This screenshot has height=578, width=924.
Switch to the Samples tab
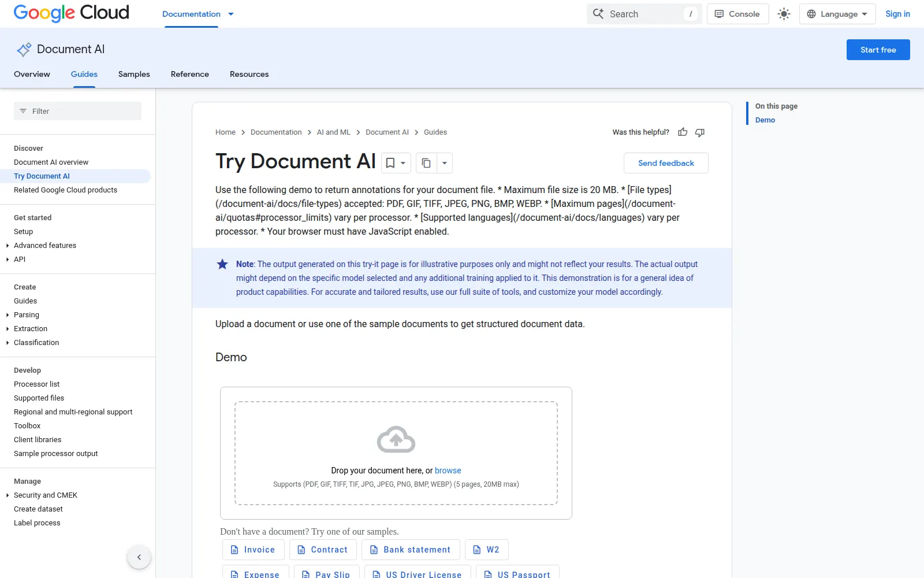134,74
